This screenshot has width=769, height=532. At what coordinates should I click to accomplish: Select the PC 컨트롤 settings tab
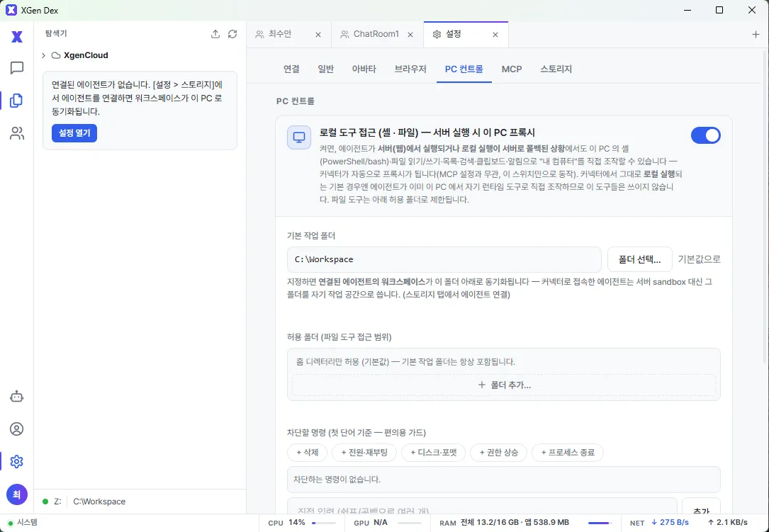pos(464,69)
